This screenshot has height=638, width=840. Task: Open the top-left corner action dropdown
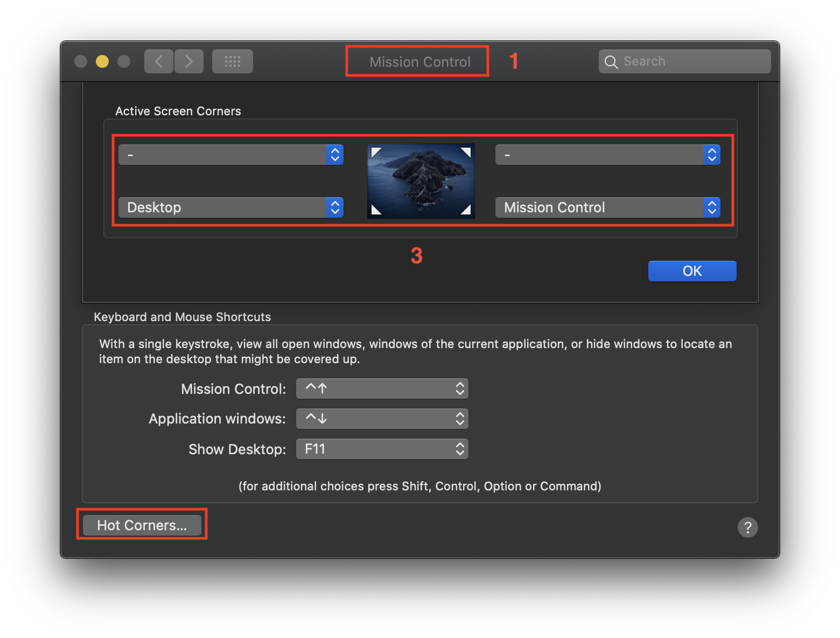tap(230, 155)
